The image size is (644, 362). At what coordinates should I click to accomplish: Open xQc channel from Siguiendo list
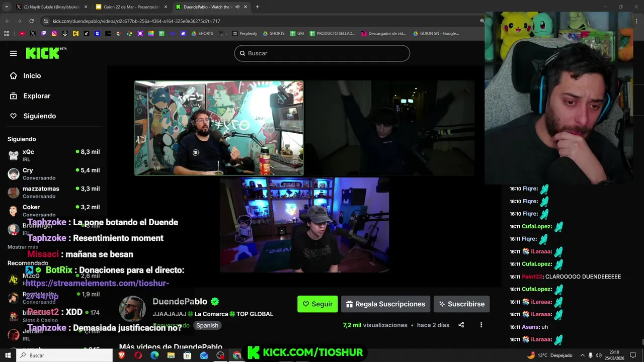point(53,155)
